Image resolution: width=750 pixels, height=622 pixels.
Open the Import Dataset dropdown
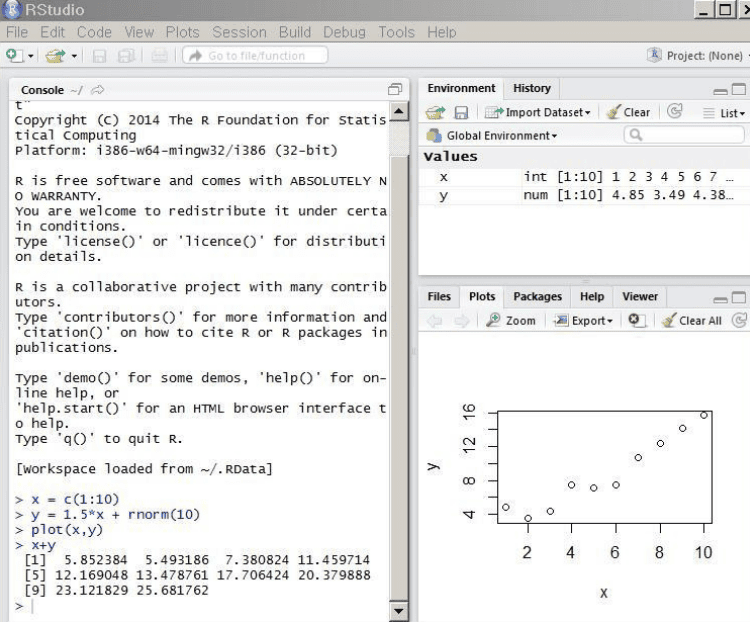(539, 113)
